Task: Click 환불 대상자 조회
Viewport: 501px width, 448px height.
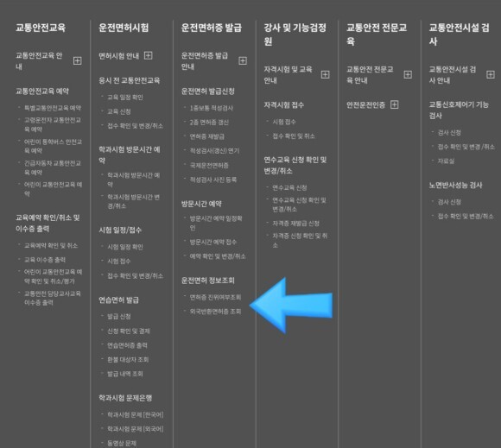Action: (128, 360)
